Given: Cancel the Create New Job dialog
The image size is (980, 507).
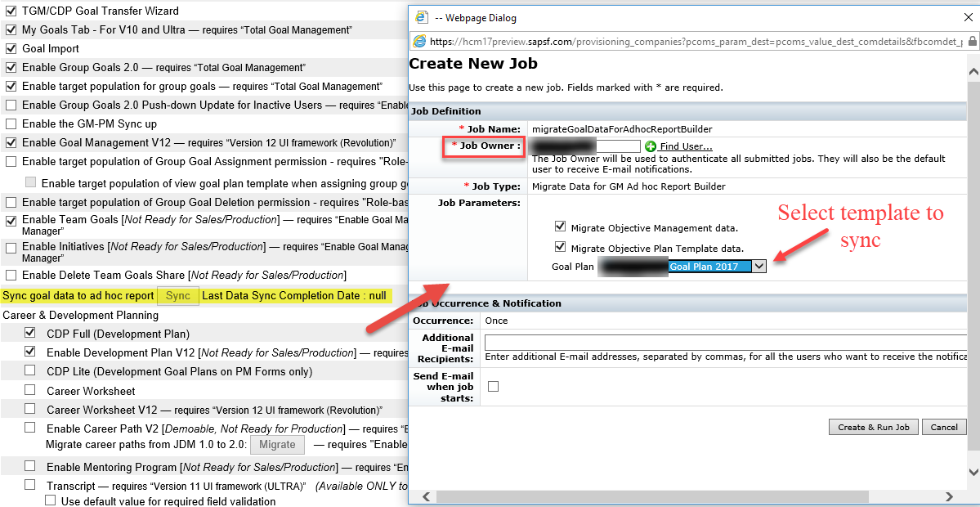Looking at the screenshot, I should click(x=944, y=427).
